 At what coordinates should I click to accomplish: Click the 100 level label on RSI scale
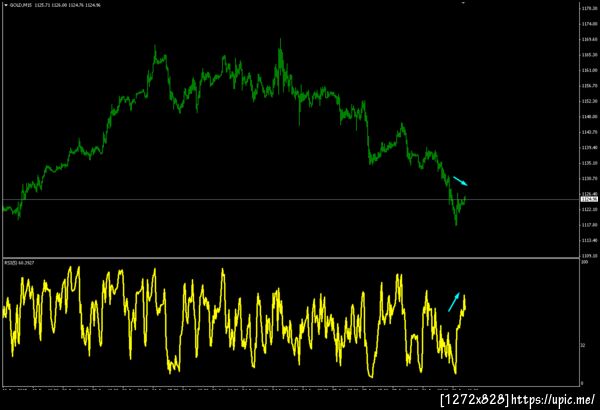[x=584, y=262]
